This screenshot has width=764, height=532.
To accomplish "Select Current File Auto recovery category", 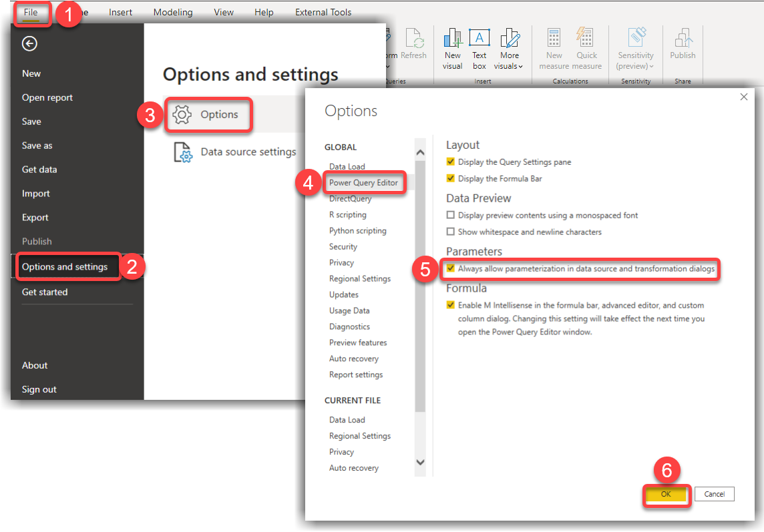I will pyautogui.click(x=354, y=468).
